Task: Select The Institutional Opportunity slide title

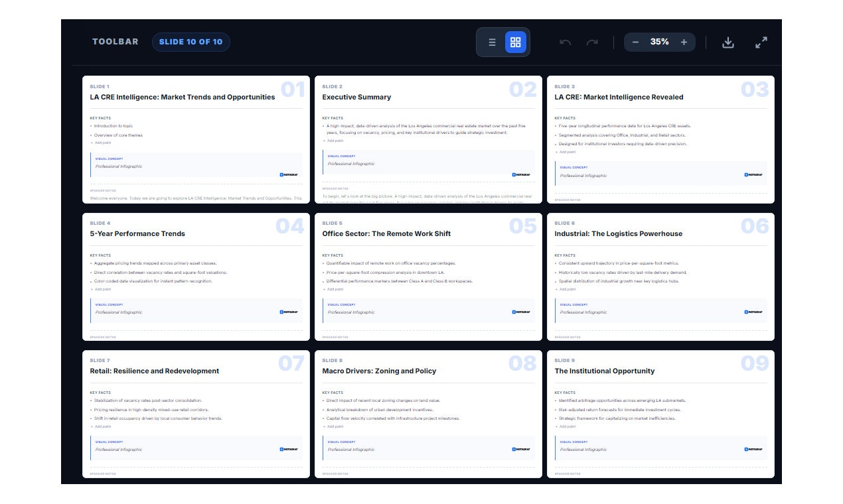Action: pyautogui.click(x=604, y=371)
